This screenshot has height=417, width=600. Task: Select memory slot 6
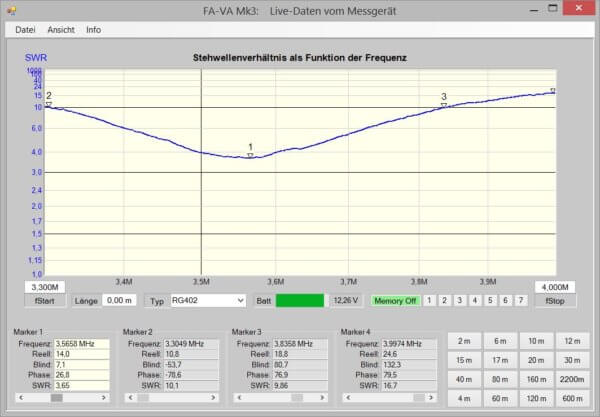(x=505, y=301)
